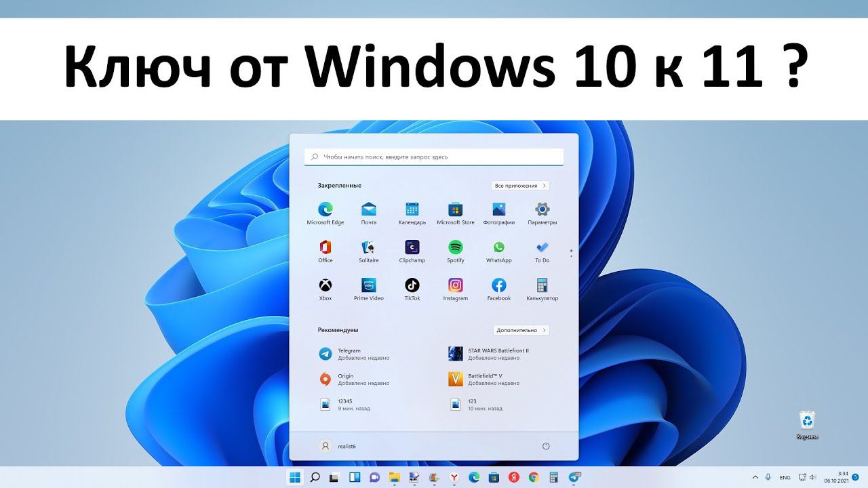Click the pinned apps page indicator dots
This screenshot has width=868, height=488.
point(571,253)
